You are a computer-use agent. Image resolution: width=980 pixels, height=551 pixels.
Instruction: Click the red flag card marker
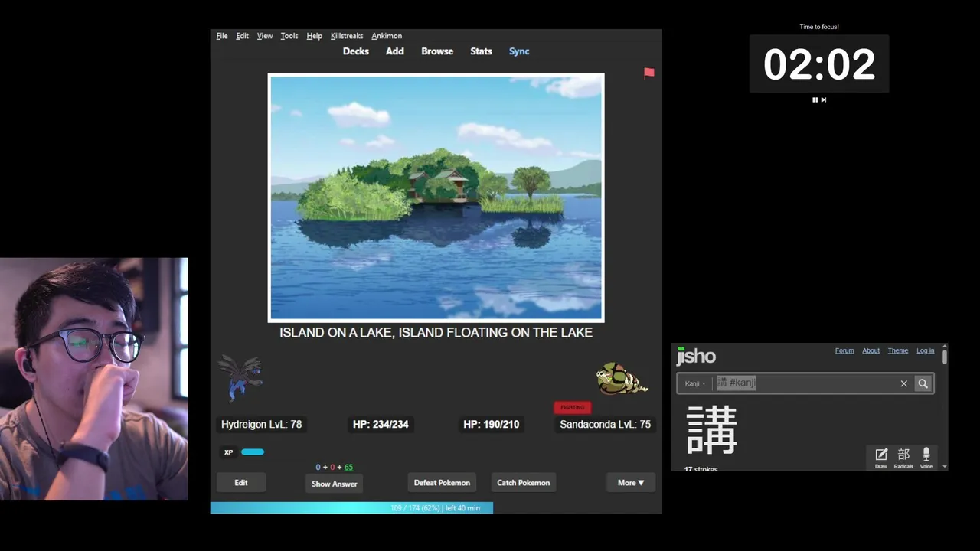[x=649, y=73]
